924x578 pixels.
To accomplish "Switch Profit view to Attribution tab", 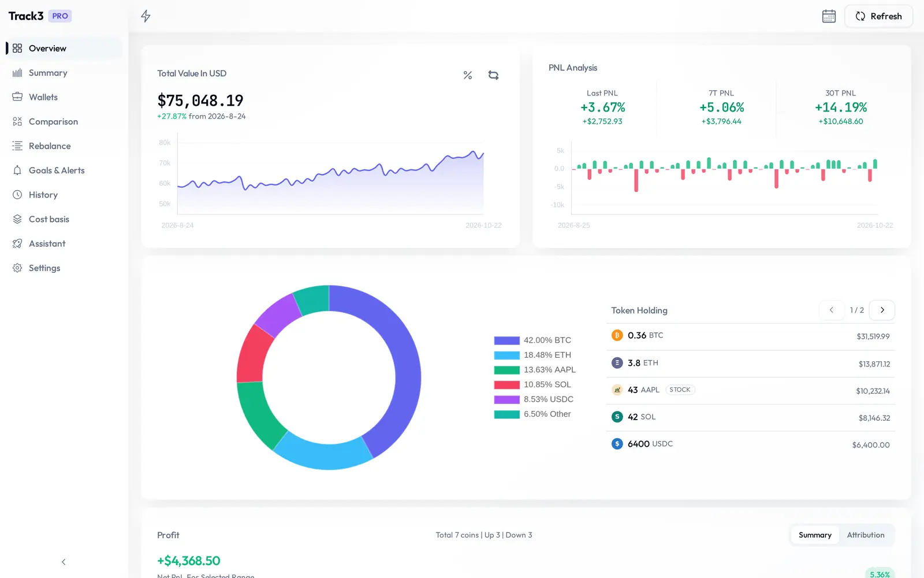I will click(x=866, y=535).
